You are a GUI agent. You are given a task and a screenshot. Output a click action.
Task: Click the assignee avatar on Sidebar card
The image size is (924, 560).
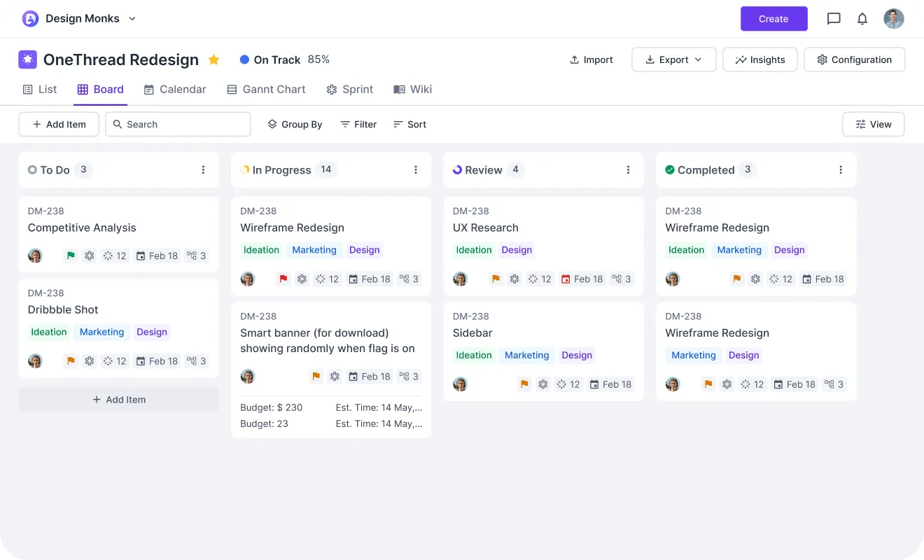click(460, 384)
